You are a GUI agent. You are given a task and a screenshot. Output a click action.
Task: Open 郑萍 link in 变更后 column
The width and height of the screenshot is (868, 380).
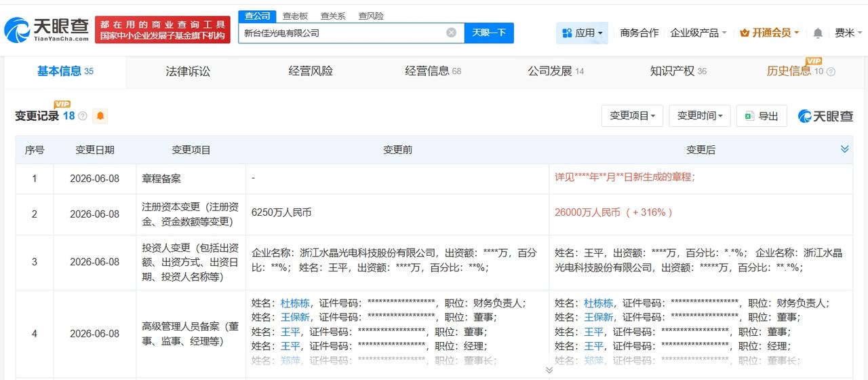(x=593, y=361)
